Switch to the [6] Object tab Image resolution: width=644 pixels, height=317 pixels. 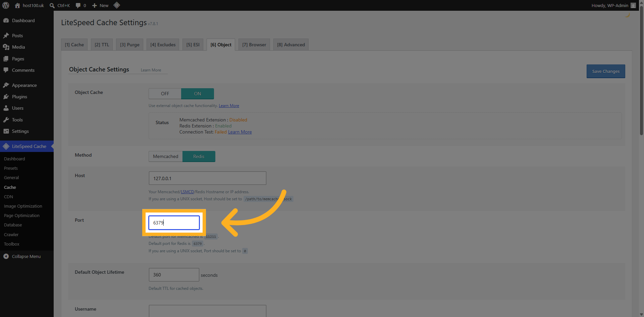221,45
